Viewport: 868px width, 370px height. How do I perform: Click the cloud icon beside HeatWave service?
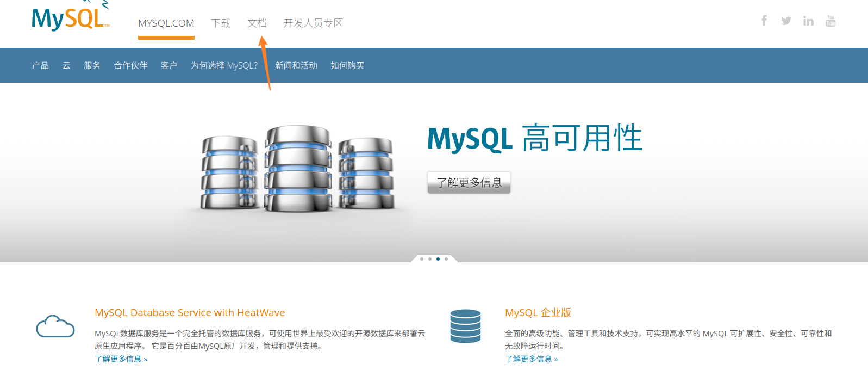click(55, 326)
